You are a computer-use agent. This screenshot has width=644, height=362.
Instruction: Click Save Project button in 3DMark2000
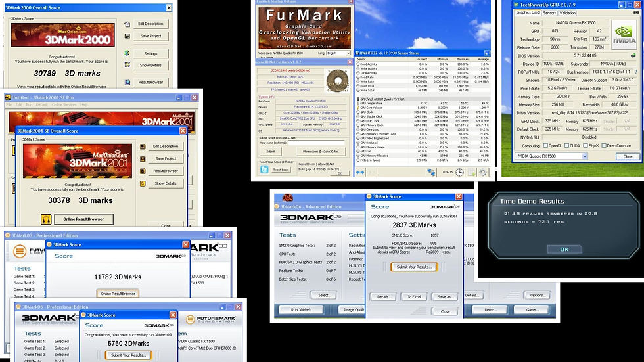(x=150, y=36)
